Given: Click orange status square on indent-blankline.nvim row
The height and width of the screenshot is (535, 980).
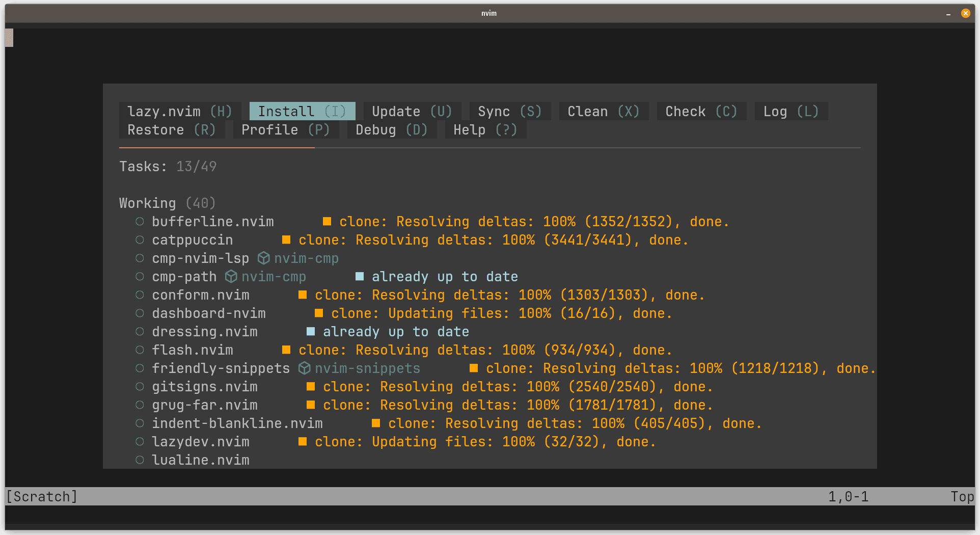Looking at the screenshot, I should click(x=376, y=423).
